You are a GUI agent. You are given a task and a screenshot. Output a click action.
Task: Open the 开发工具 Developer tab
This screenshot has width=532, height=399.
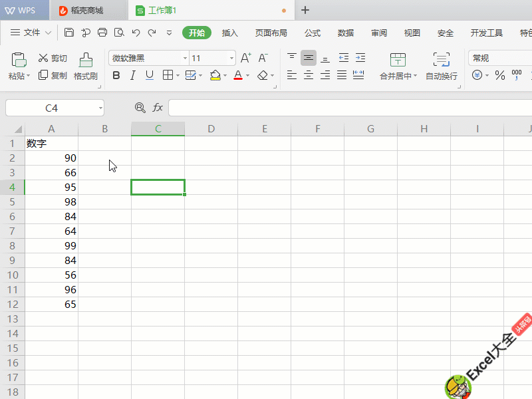[487, 33]
